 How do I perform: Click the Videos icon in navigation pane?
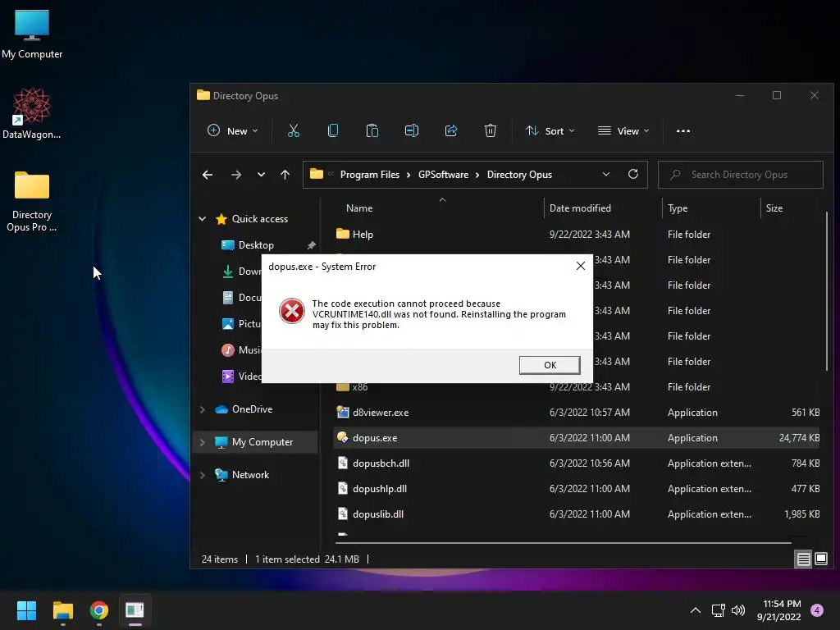tap(228, 376)
